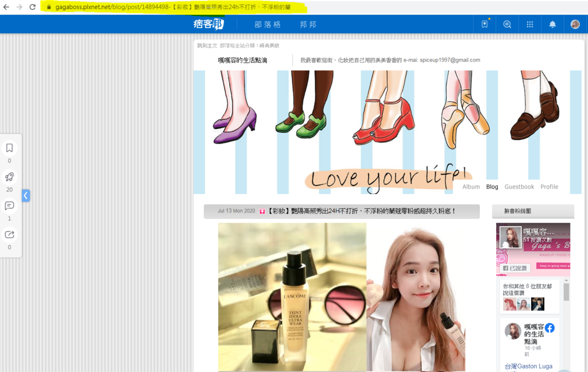Click the Love your life banner image

click(x=388, y=132)
